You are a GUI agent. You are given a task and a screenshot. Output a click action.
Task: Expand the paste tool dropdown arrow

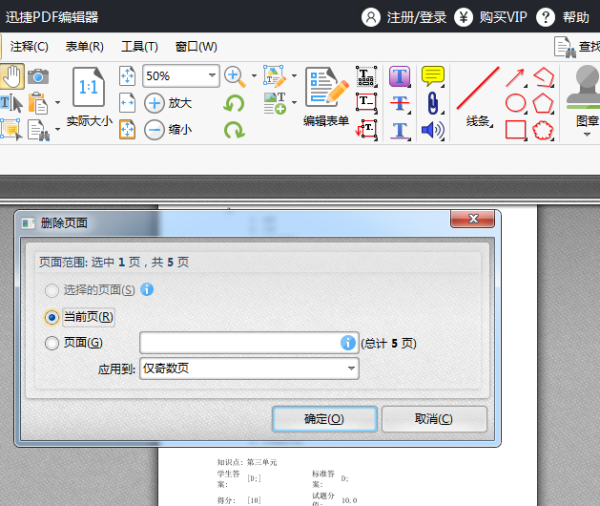57,102
